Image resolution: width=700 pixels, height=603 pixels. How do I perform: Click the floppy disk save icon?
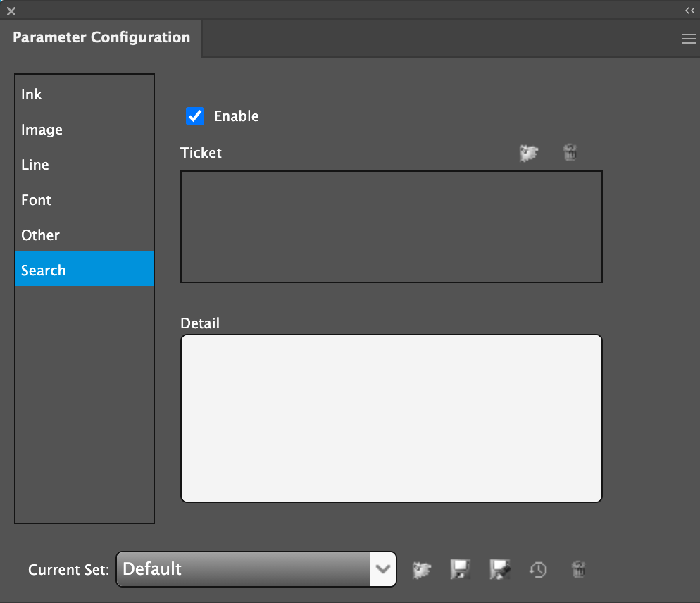point(460,569)
